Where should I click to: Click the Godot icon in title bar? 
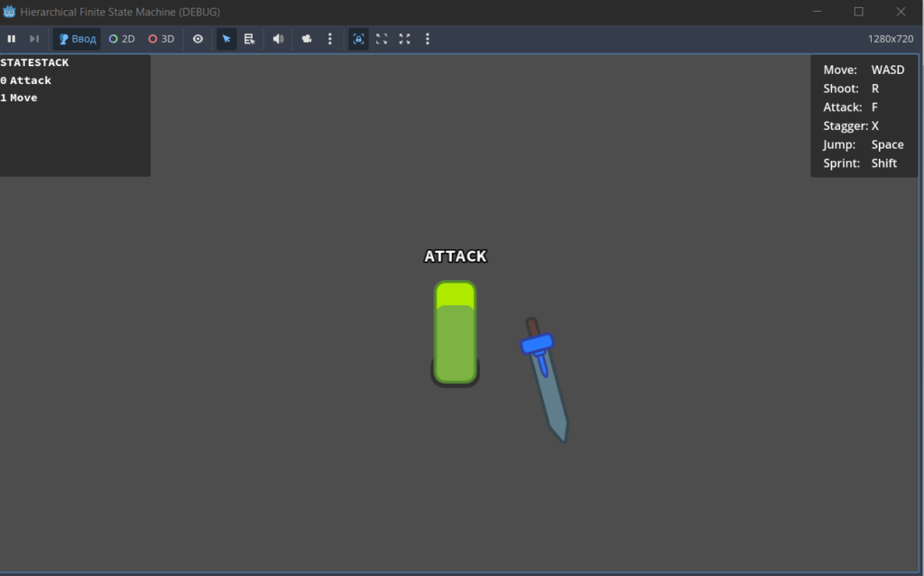click(x=9, y=12)
